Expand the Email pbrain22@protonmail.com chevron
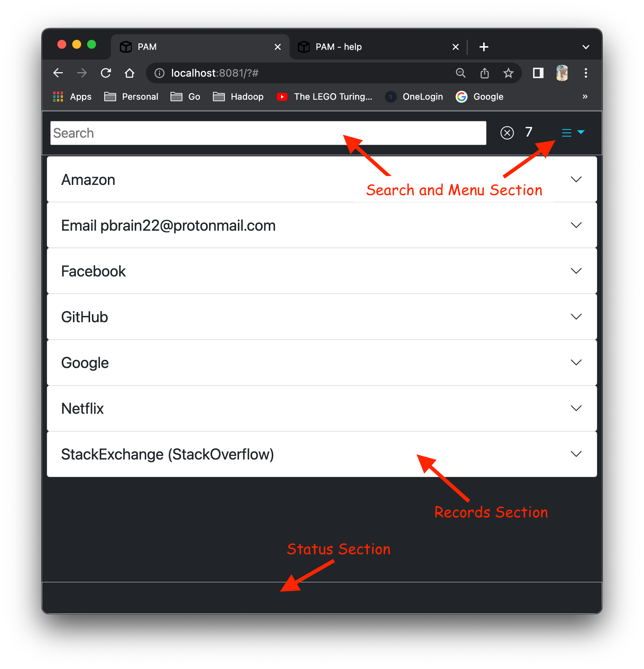Viewport: 644px width, 669px height. point(576,225)
